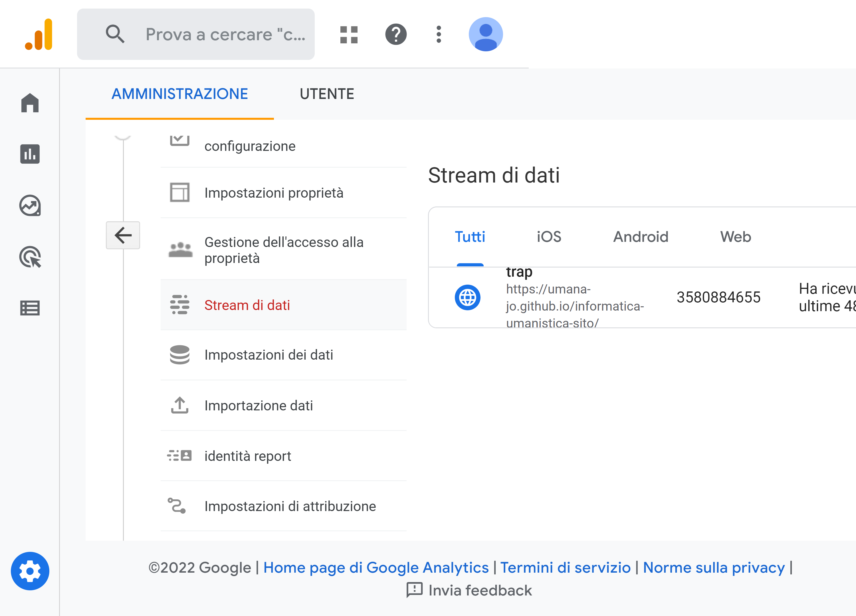856x616 pixels.
Task: Click the identità report icon
Action: (x=180, y=456)
